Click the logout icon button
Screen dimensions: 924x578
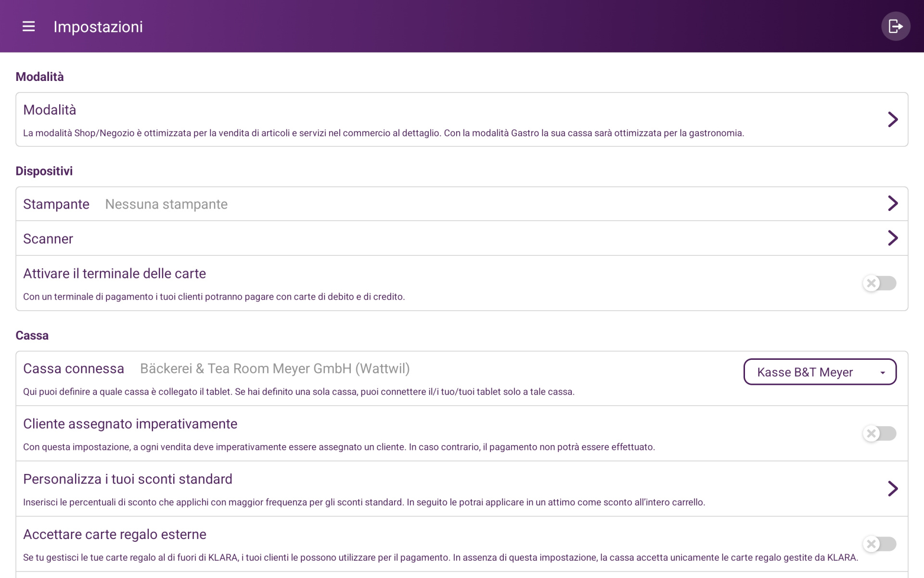(895, 26)
